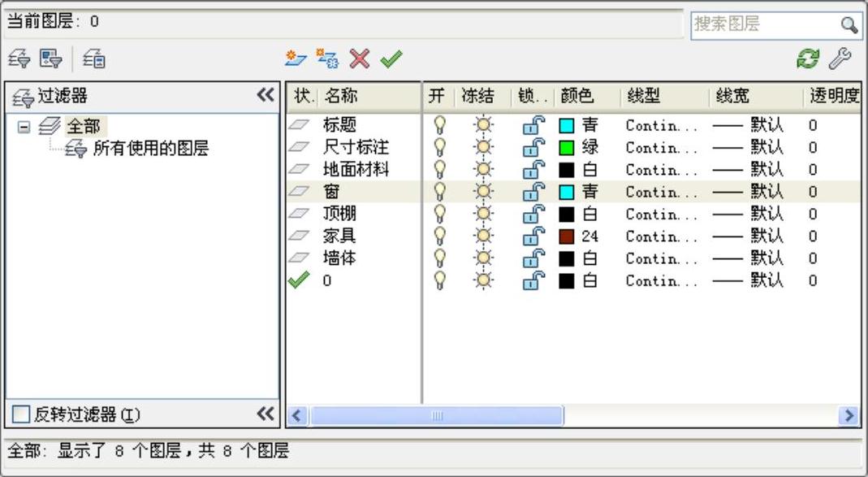Image resolution: width=868 pixels, height=477 pixels.
Task: Click the red X Delete Layer icon
Action: point(359,59)
